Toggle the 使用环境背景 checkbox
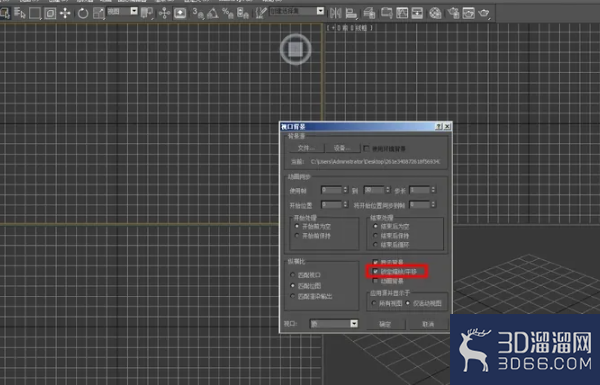This screenshot has height=385, width=600. (367, 148)
